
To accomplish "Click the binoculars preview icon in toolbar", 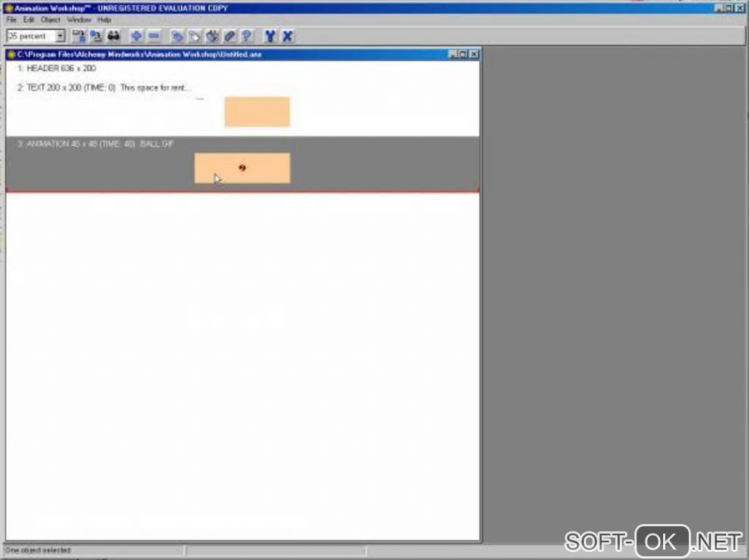I will [x=114, y=36].
